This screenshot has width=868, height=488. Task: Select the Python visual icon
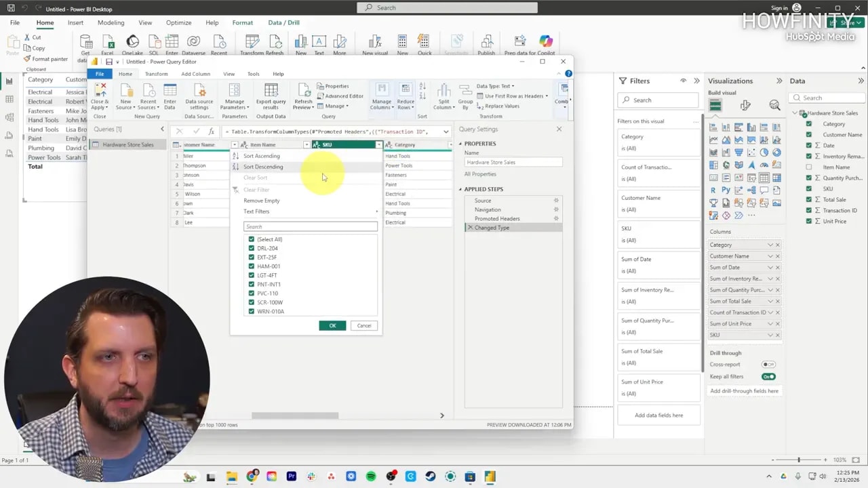(x=726, y=190)
